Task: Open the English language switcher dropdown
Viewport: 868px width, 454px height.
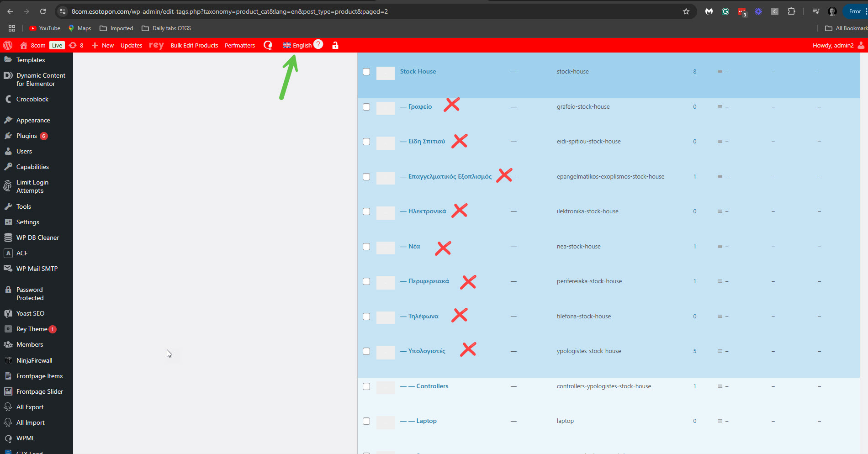Action: click(x=297, y=45)
